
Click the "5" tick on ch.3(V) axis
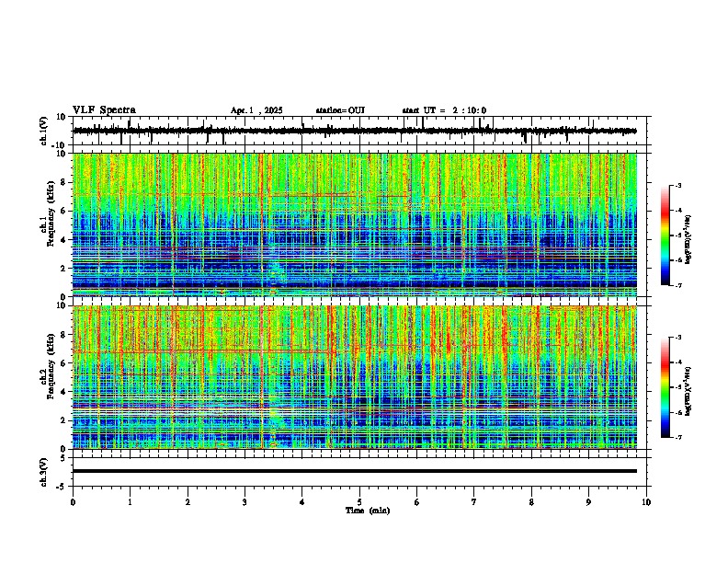coord(64,457)
